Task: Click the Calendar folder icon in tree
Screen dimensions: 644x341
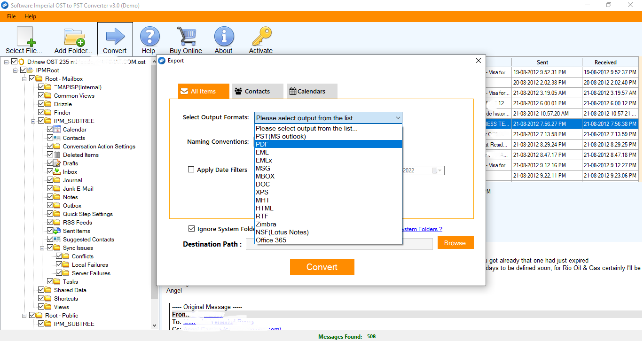Action: click(57, 130)
